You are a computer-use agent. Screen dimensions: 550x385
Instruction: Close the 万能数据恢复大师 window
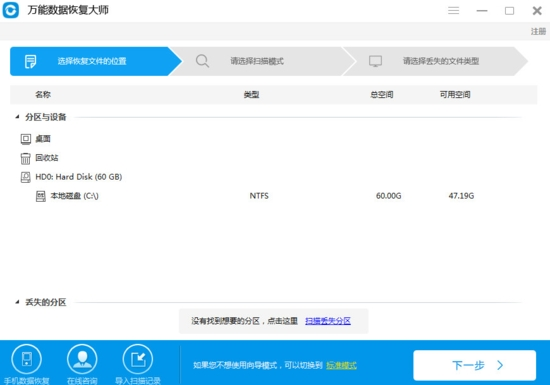click(537, 11)
